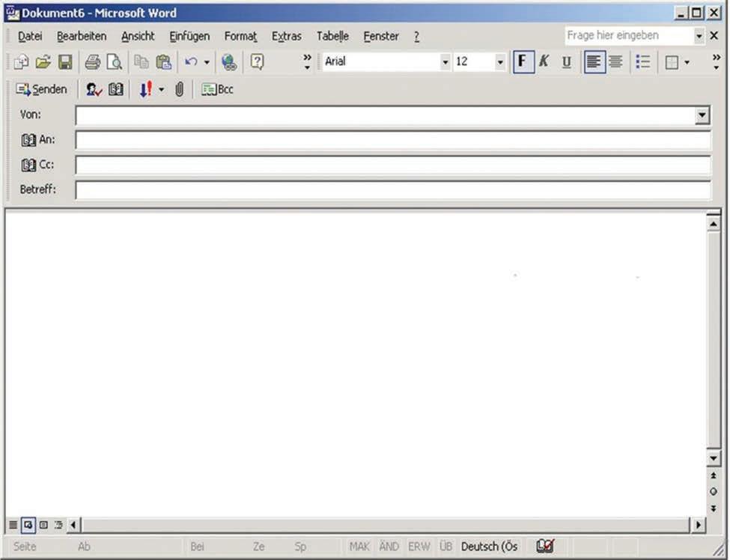Open the Datei menu
This screenshot has height=560, width=730.
pyautogui.click(x=30, y=36)
